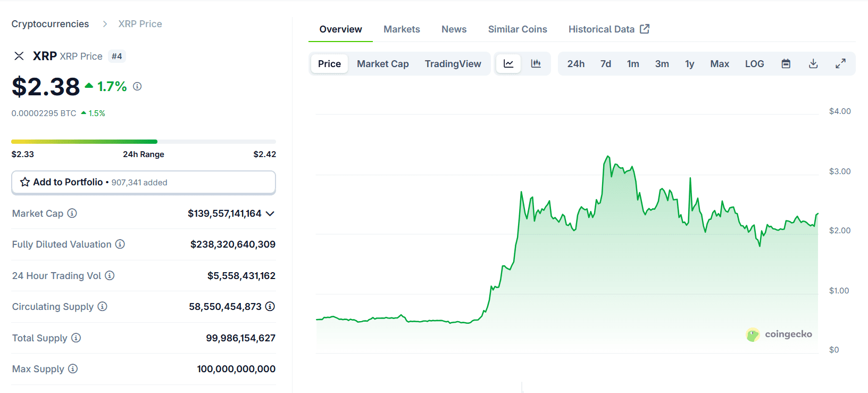Toggle LOG scale on chart
The height and width of the screenshot is (393, 868).
(754, 64)
